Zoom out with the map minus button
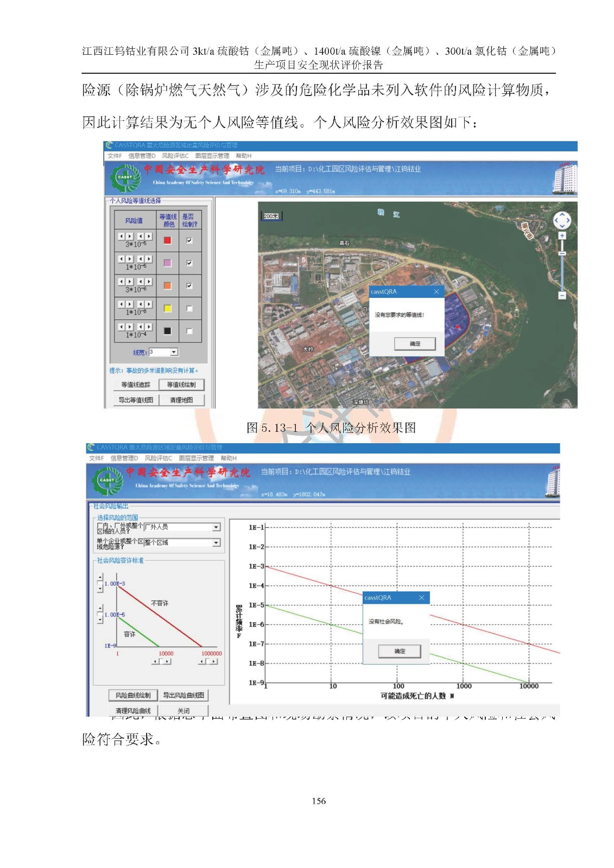 tap(562, 295)
